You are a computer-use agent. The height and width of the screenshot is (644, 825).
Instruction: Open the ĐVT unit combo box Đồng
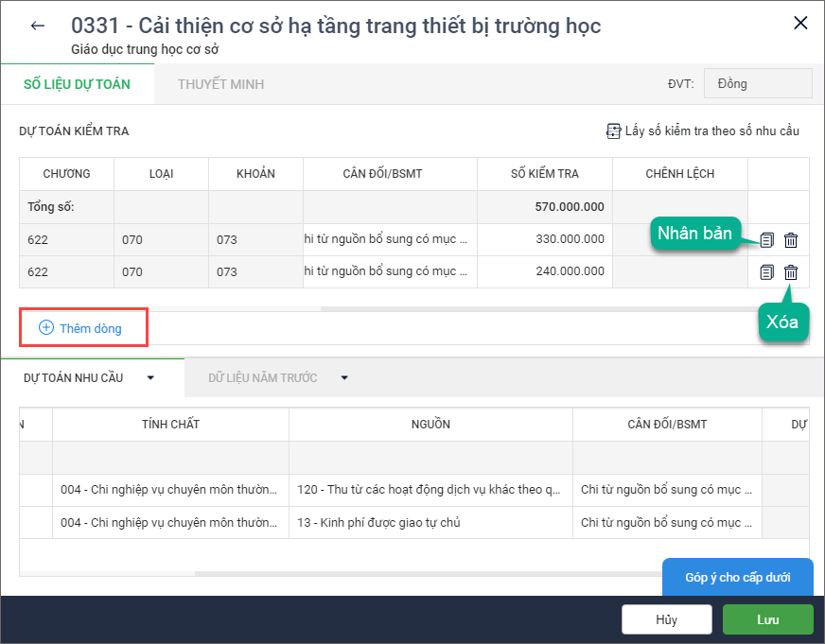tap(758, 83)
